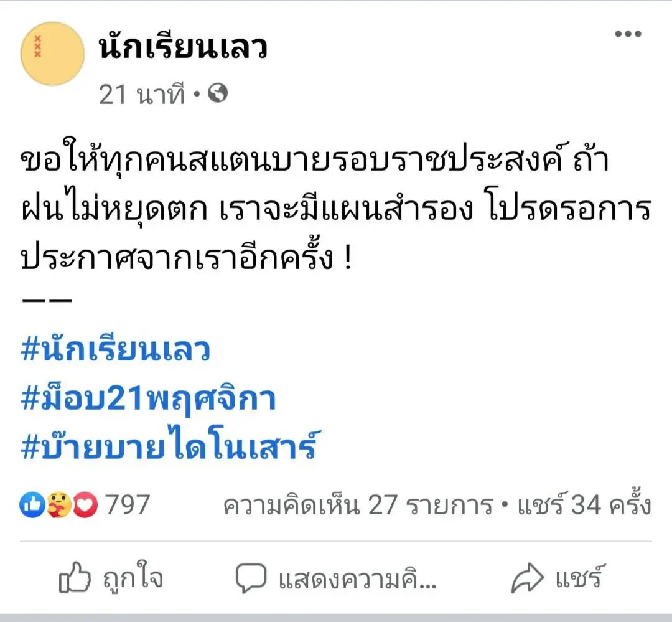Click the Care hug reaction emoji
The height and width of the screenshot is (622, 672).
[x=58, y=506]
